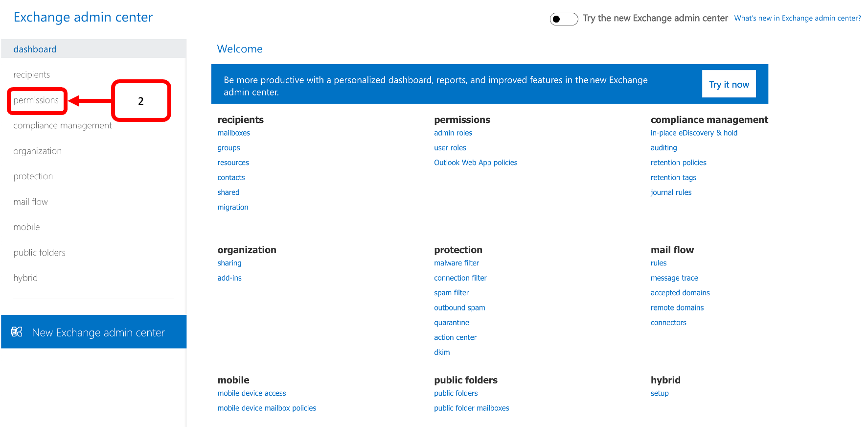Click the dkim link under protection
This screenshot has width=868, height=427.
pos(442,353)
